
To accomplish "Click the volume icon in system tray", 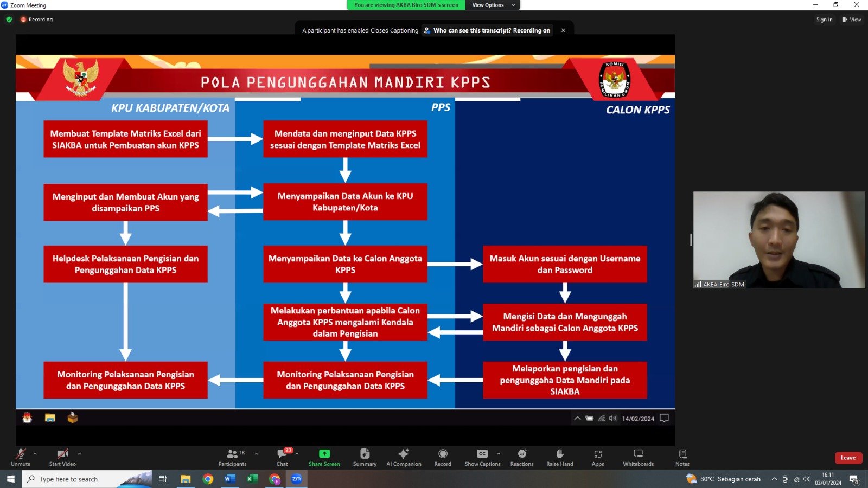I will (x=807, y=479).
